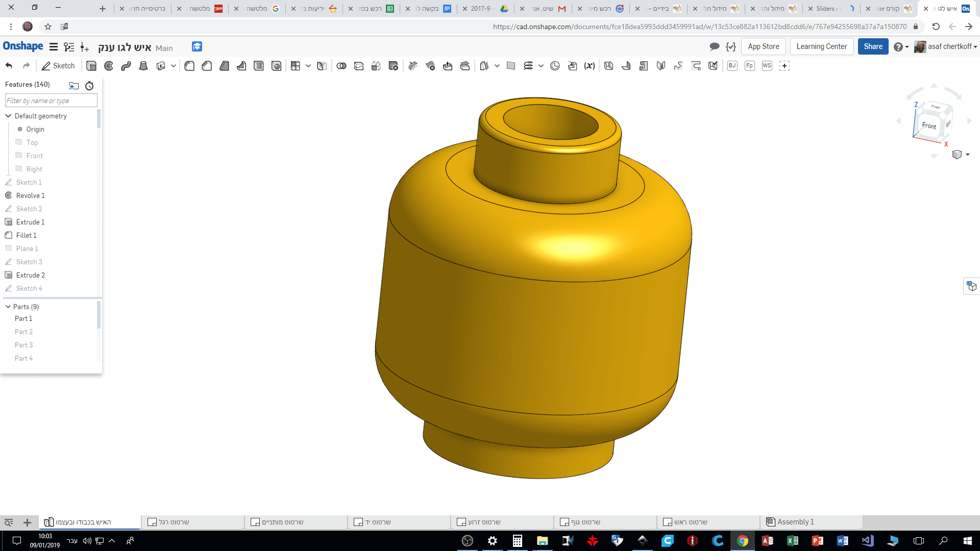Select the Shell tool

pyautogui.click(x=259, y=66)
